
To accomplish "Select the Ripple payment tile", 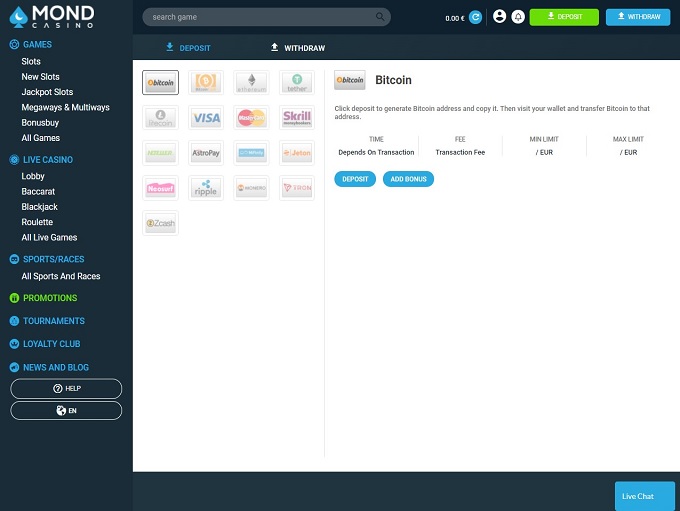I will click(x=206, y=188).
